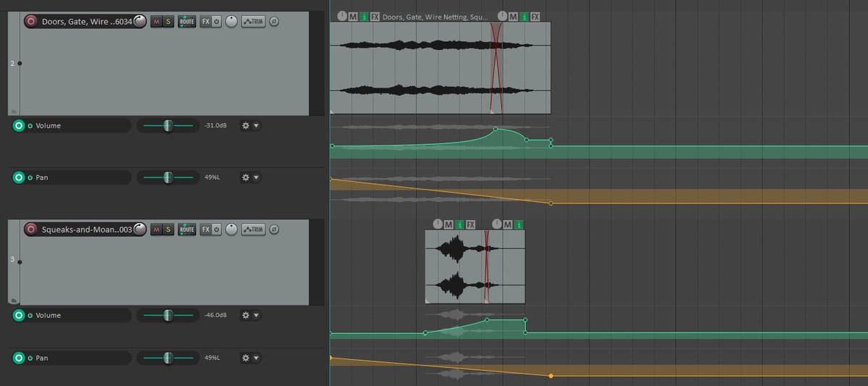868x386 pixels.
Task: Click the Doors Volume envelope fader at -31.0dB
Action: (x=169, y=125)
